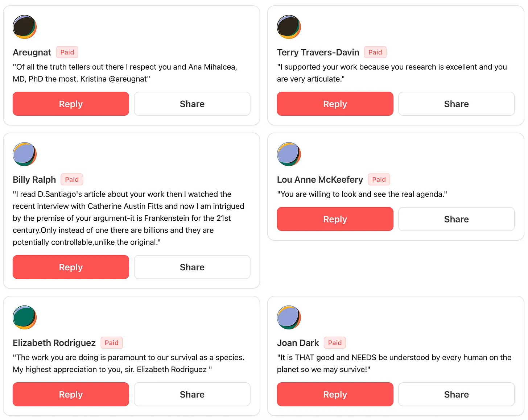
Task: Open Lou Anne McKeefery's avatar
Action: click(x=289, y=154)
